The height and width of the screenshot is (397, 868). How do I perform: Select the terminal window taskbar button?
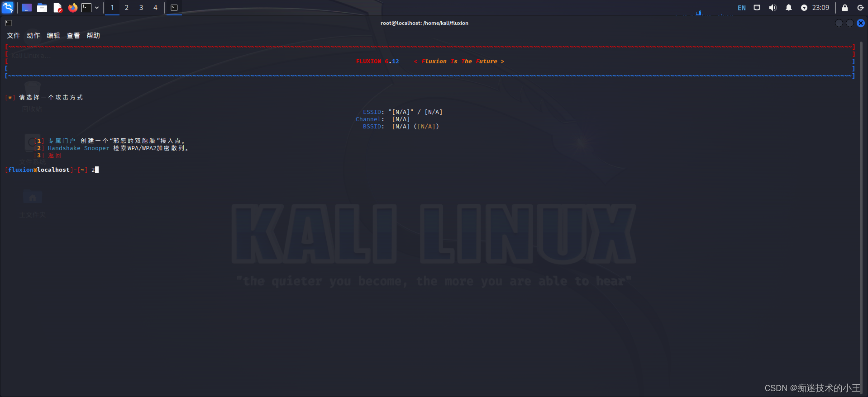click(x=174, y=8)
